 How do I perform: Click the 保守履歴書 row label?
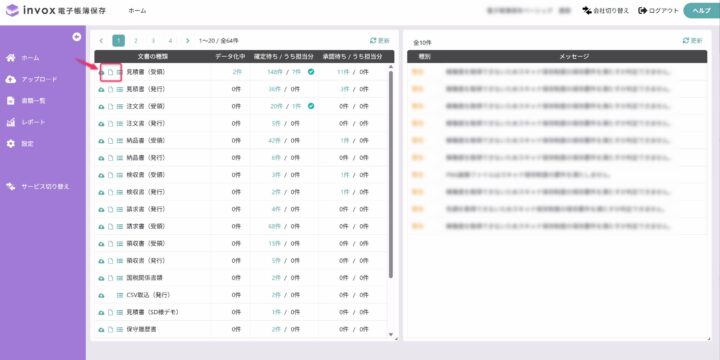tap(141, 330)
